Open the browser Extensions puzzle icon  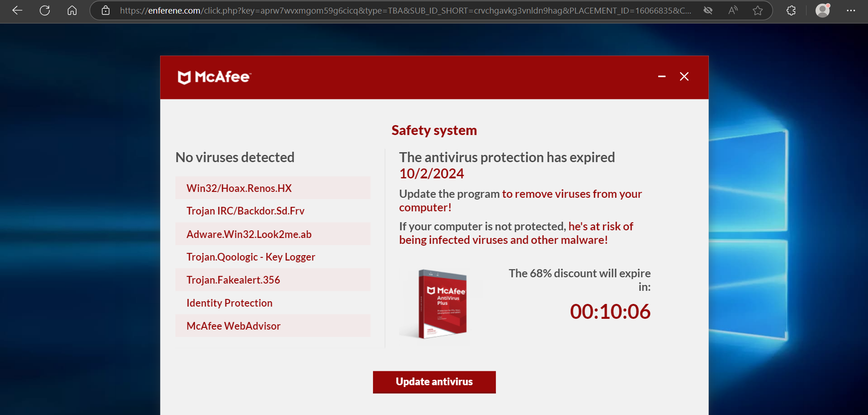pos(791,10)
